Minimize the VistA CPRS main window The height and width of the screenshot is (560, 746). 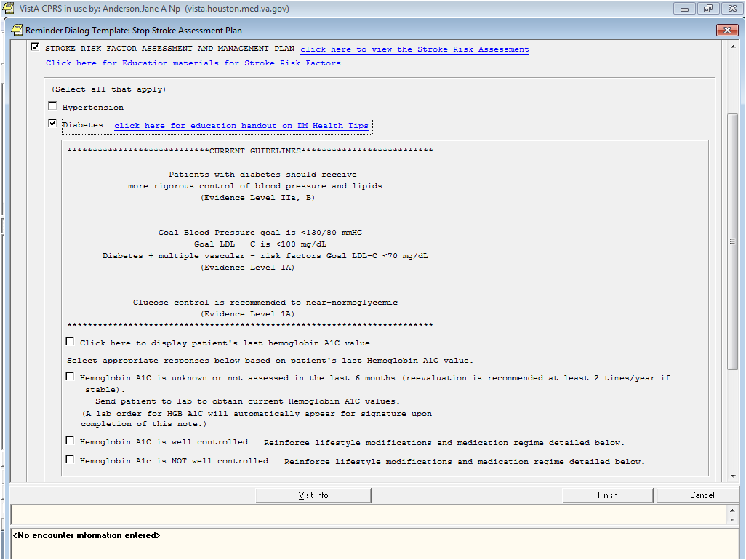[x=684, y=8]
